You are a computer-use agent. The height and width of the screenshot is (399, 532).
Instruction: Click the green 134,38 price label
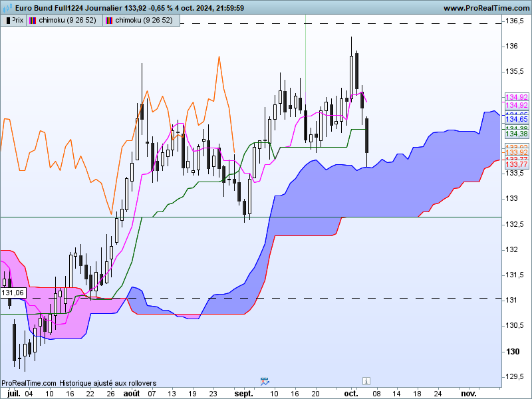[x=517, y=134]
